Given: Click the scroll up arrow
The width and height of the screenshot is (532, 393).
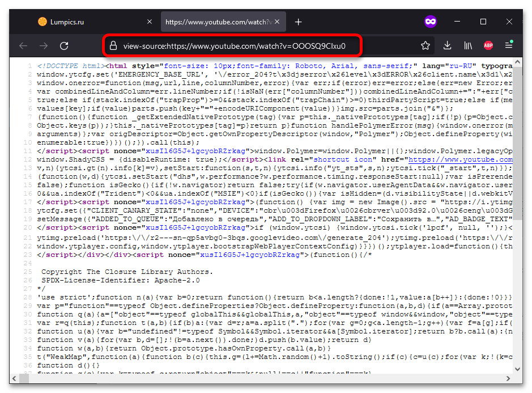Looking at the screenshot, I should pyautogui.click(x=517, y=62).
